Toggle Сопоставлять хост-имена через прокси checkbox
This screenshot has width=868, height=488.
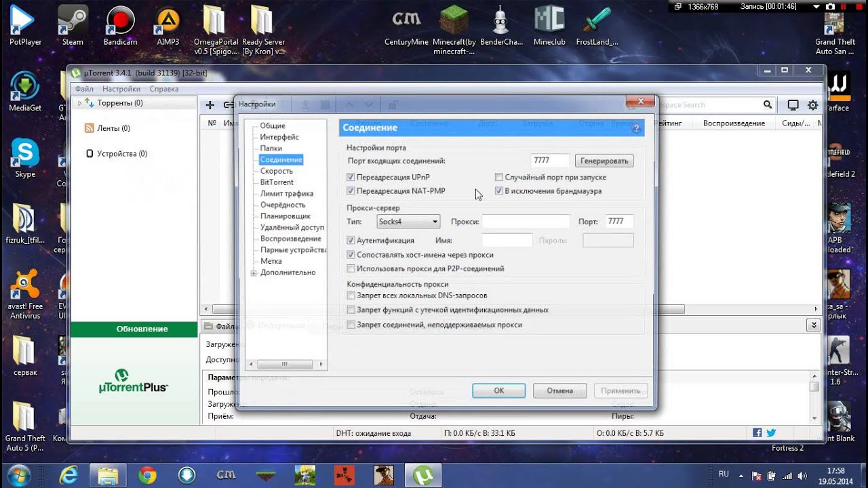(351, 255)
